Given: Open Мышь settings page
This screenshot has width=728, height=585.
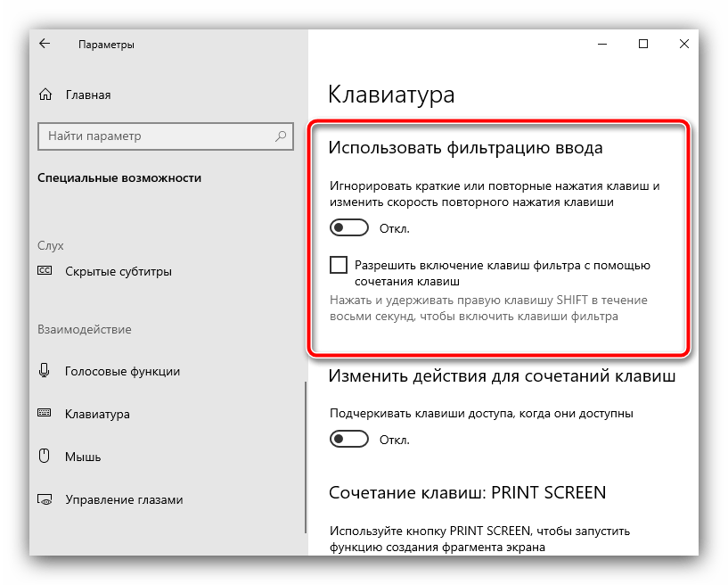Looking at the screenshot, I should tap(83, 457).
